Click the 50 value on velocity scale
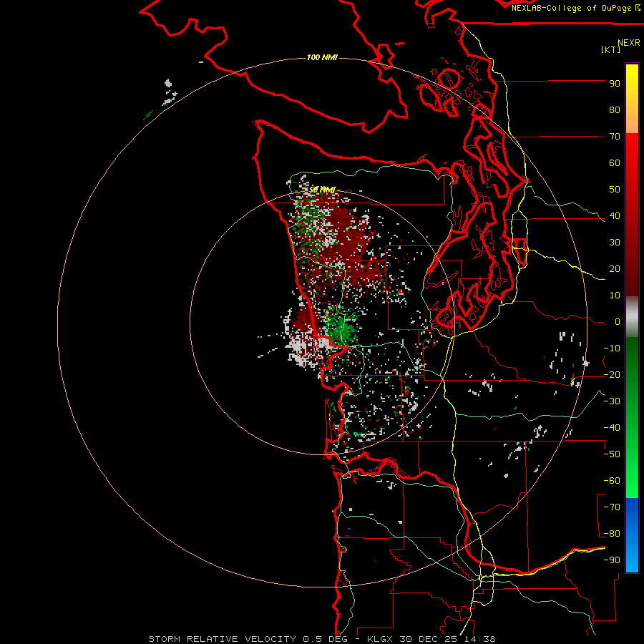This screenshot has height=644, width=644. pyautogui.click(x=615, y=190)
